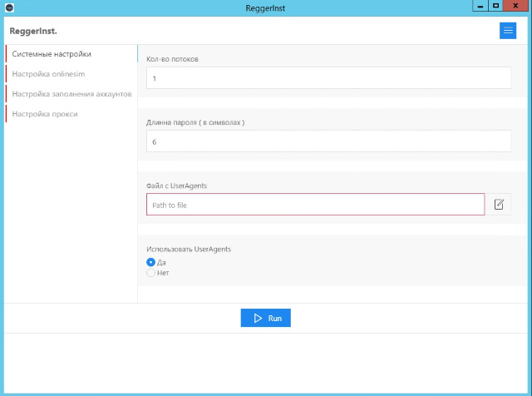The width and height of the screenshot is (532, 396).
Task: Select the 'Да' radio option for UserAgents
Action: (150, 262)
